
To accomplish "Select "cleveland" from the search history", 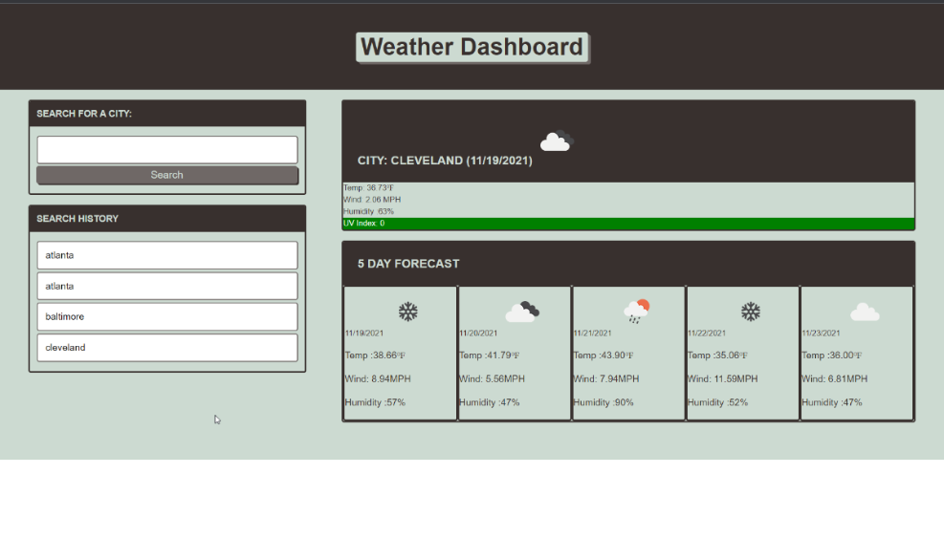I will click(x=166, y=347).
